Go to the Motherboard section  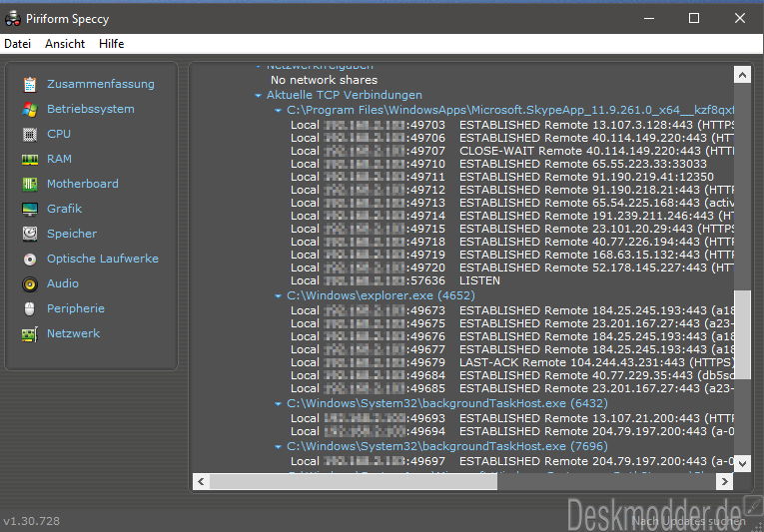point(82,184)
